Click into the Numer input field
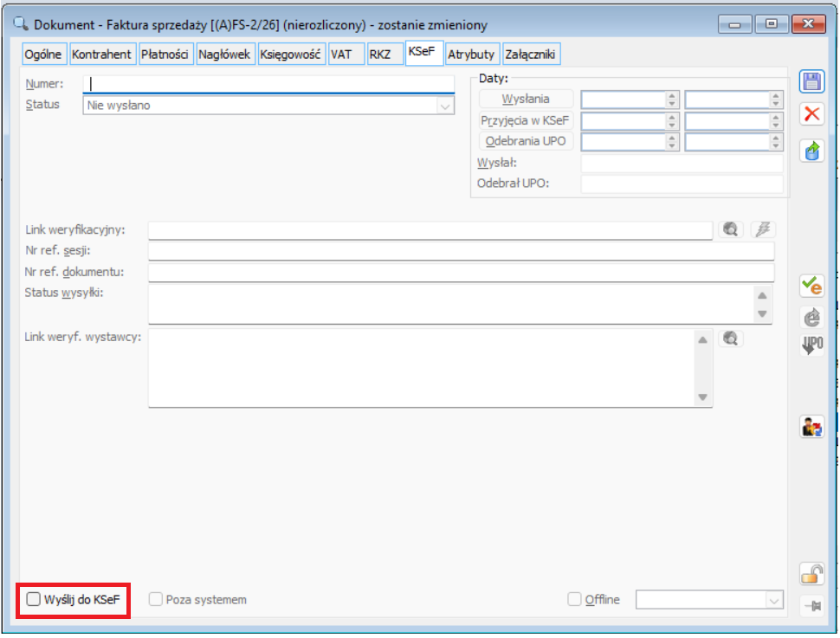The height and width of the screenshot is (638, 840). tap(268, 84)
